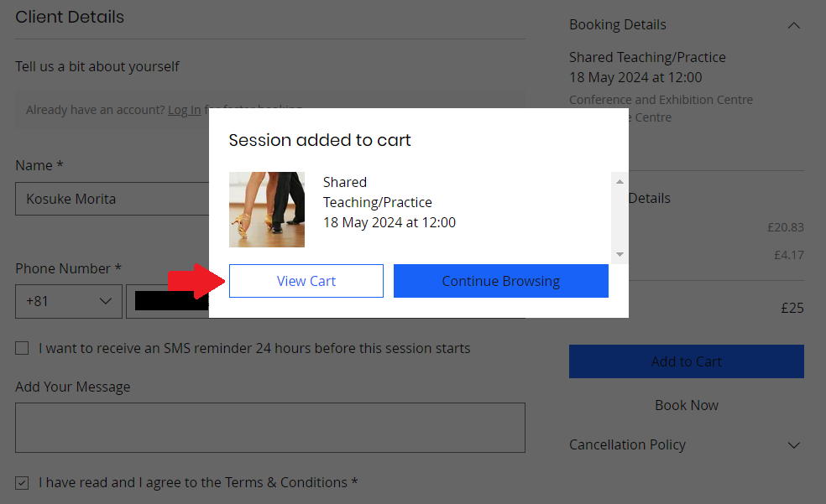
Task: Click the Continue Browsing button
Action: pyautogui.click(x=501, y=281)
